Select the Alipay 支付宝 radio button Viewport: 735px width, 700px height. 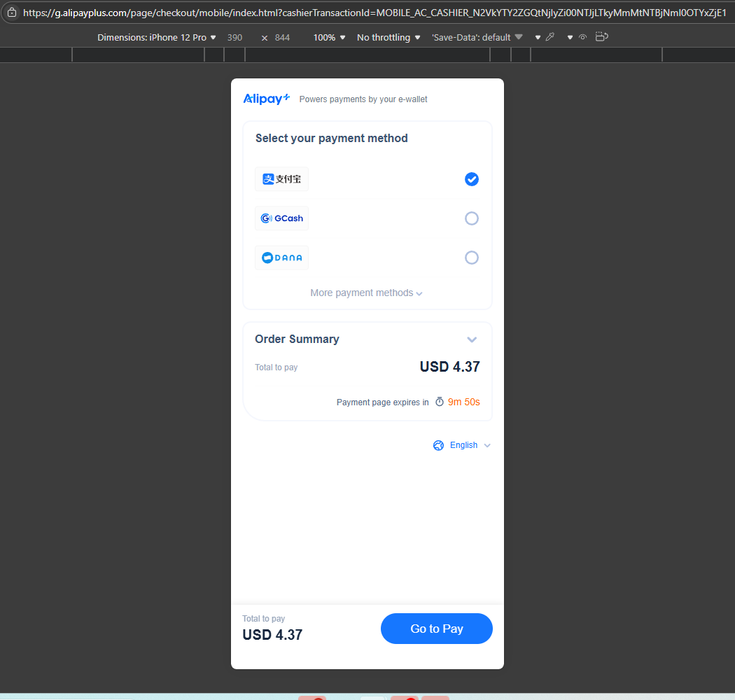(x=472, y=179)
